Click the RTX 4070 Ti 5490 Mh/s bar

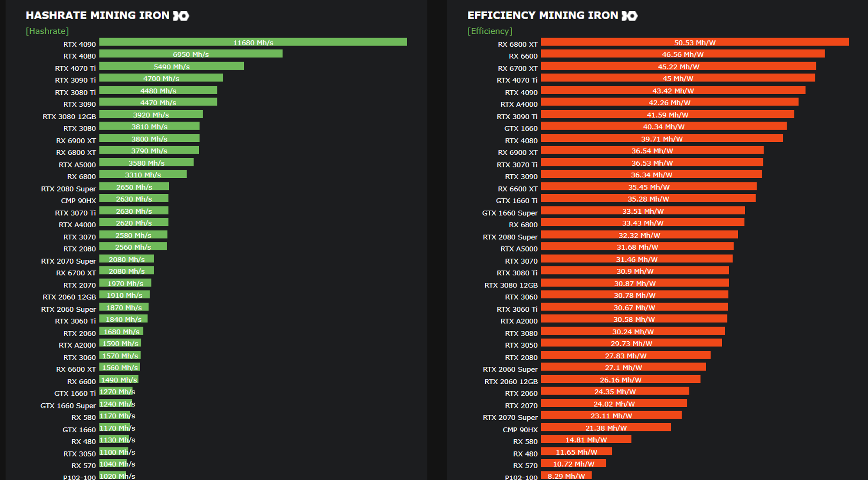pyautogui.click(x=171, y=66)
